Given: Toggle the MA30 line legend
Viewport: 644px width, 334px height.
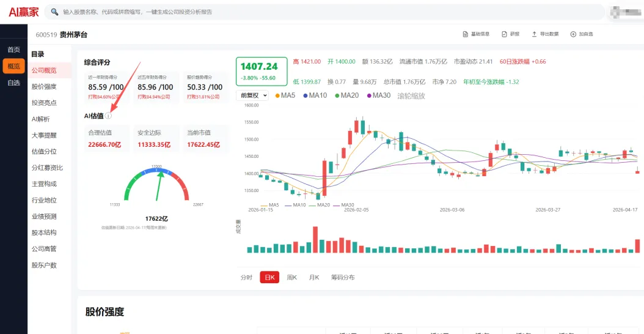Looking at the screenshot, I should coord(379,95).
